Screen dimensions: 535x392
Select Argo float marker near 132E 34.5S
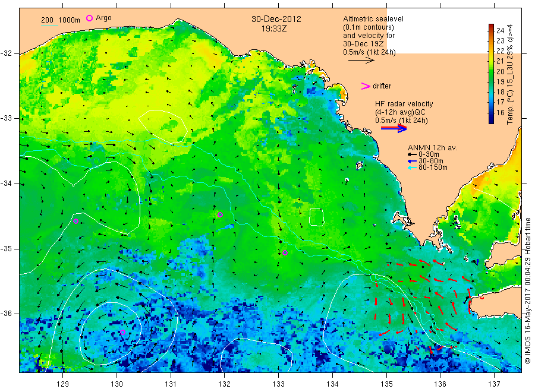coord(220,215)
